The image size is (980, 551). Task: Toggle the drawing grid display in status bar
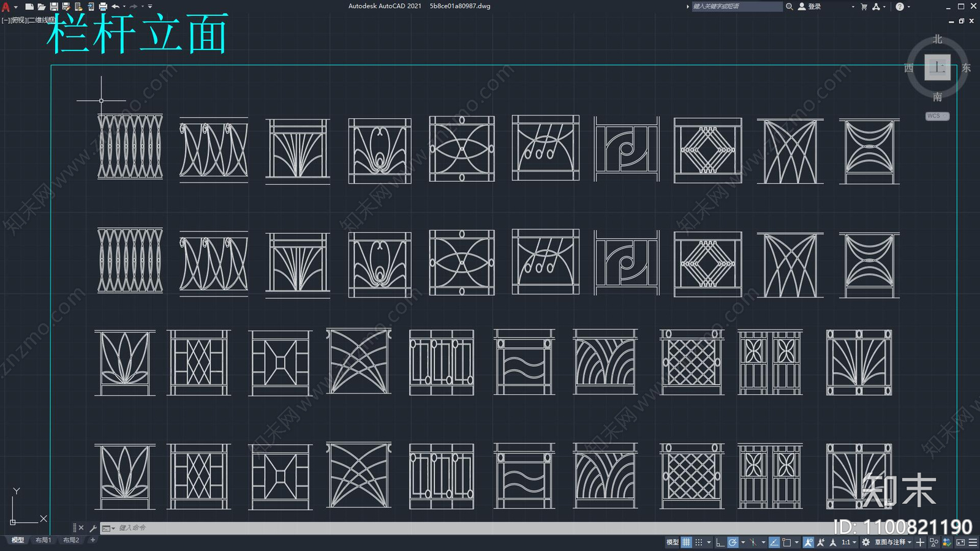pyautogui.click(x=687, y=542)
